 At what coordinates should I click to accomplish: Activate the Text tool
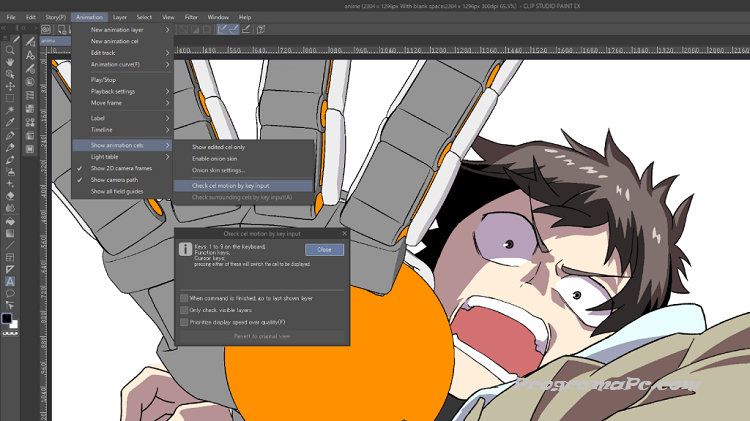coord(10,282)
